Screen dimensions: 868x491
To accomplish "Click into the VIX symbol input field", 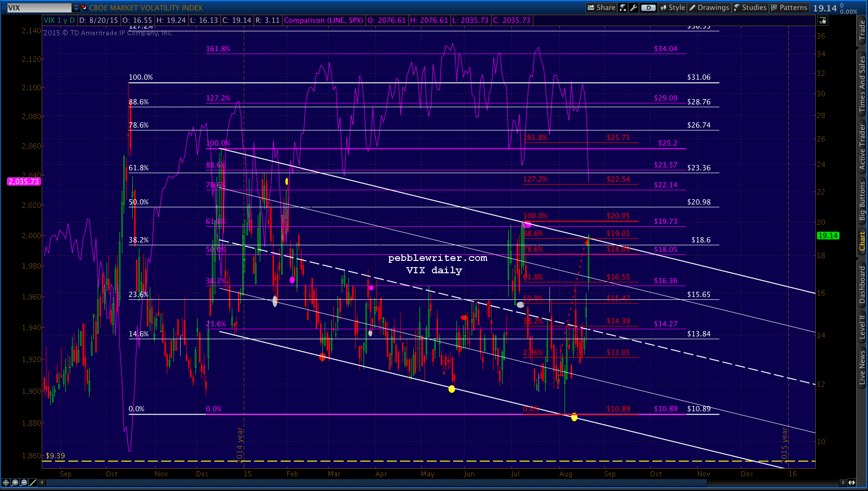I will click(x=38, y=8).
